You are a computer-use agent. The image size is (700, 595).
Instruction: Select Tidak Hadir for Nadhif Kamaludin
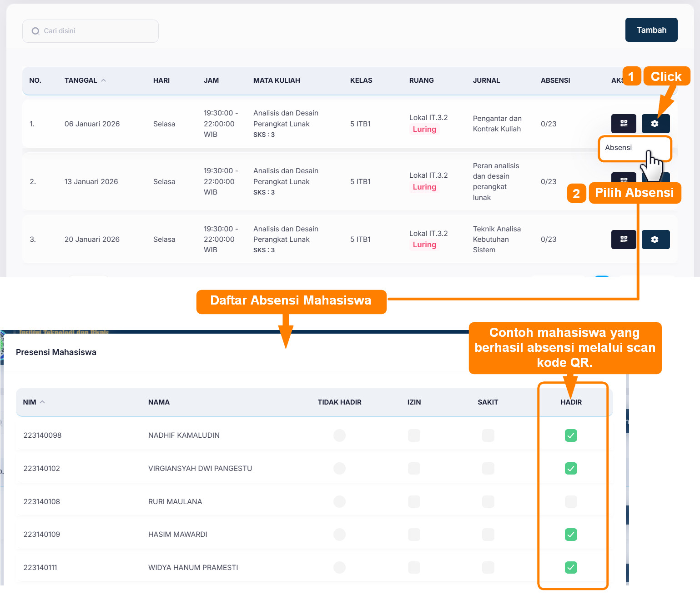click(339, 435)
